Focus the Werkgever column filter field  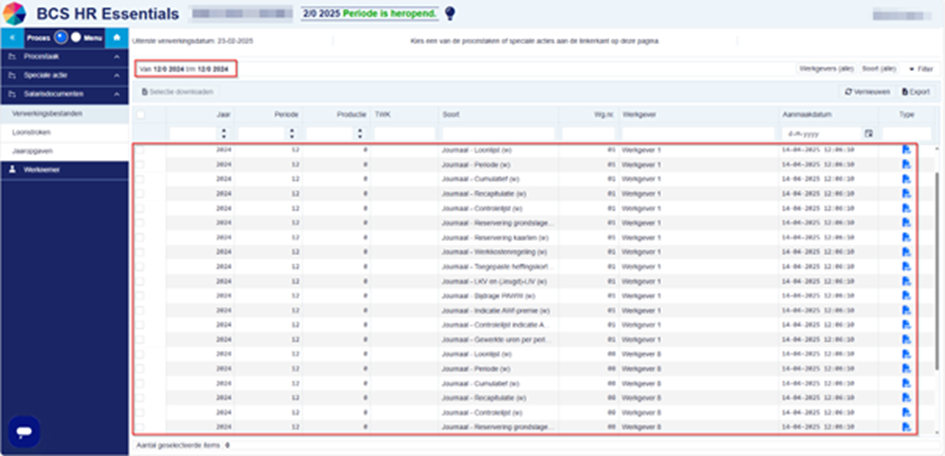click(x=698, y=133)
